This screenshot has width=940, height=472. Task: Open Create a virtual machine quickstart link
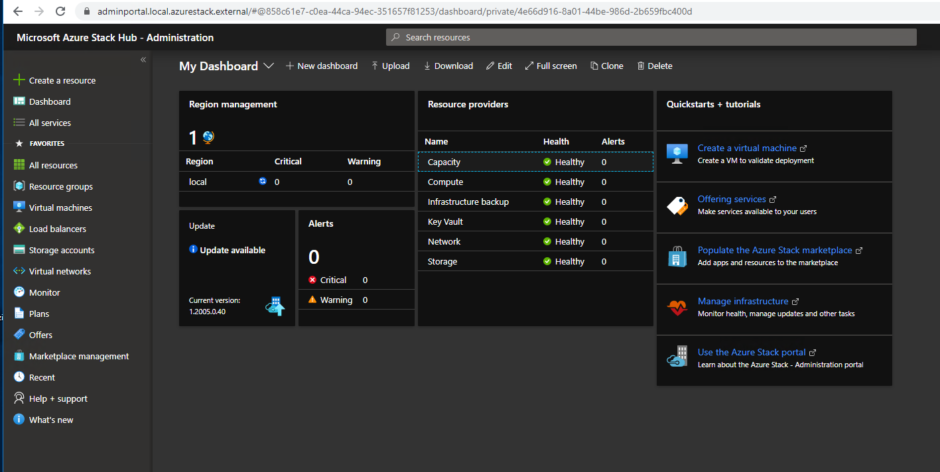(x=746, y=148)
